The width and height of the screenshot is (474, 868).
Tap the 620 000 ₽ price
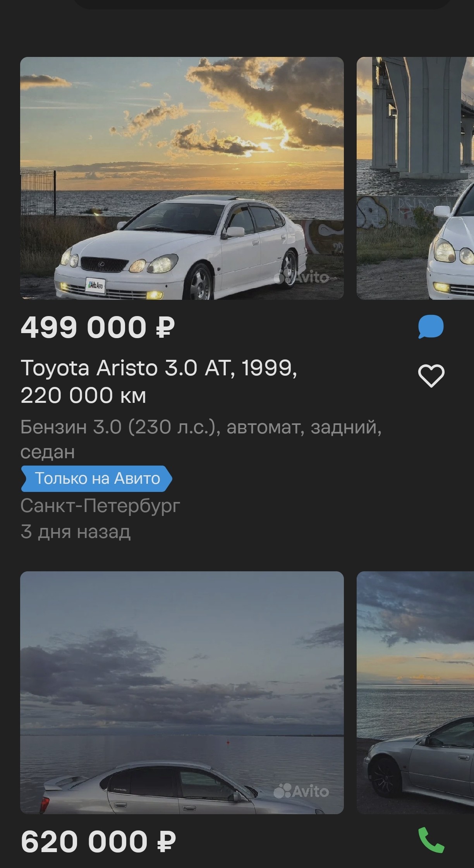coord(98,842)
